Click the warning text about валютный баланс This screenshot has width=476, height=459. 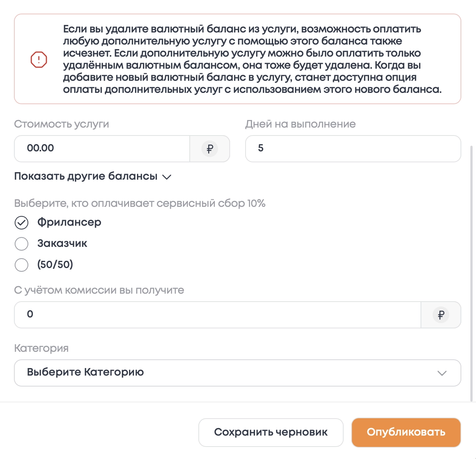252,59
